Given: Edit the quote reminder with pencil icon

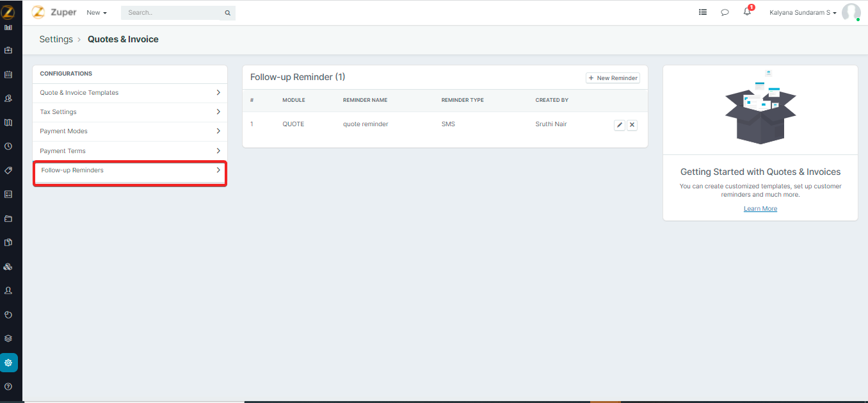Looking at the screenshot, I should (619, 125).
